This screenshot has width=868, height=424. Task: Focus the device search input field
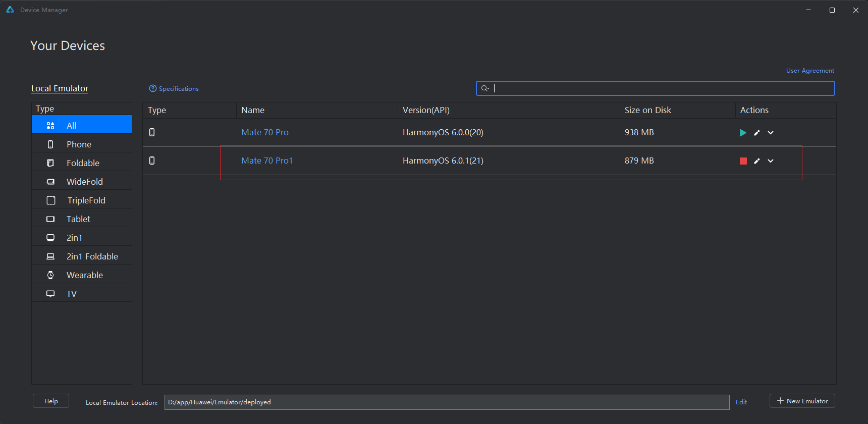[x=661, y=88]
